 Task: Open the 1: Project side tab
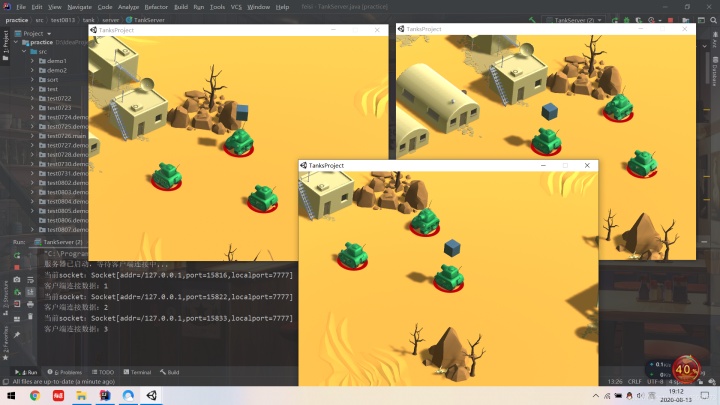[x=6, y=45]
